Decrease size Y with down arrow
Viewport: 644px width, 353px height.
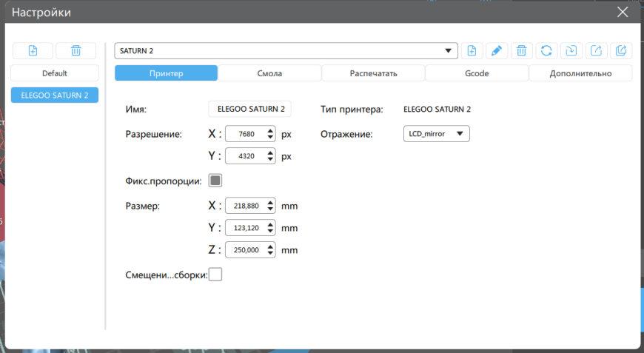pyautogui.click(x=270, y=232)
